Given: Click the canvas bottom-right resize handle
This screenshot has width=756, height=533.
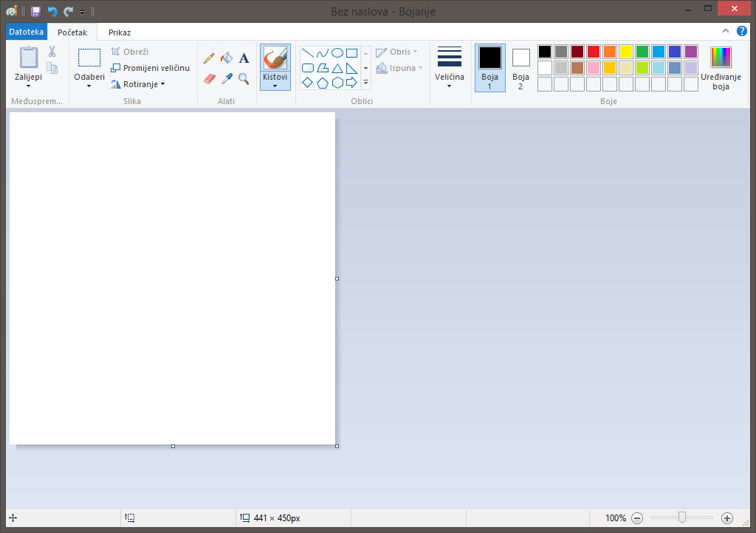Looking at the screenshot, I should (337, 446).
